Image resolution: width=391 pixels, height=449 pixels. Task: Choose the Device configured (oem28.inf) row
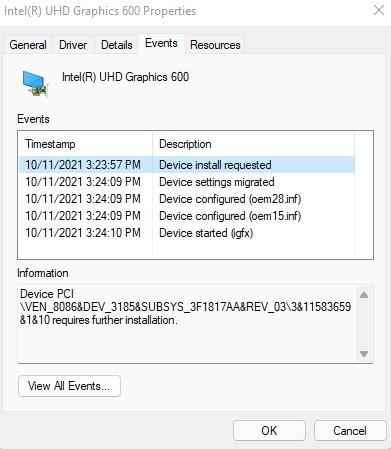point(187,199)
